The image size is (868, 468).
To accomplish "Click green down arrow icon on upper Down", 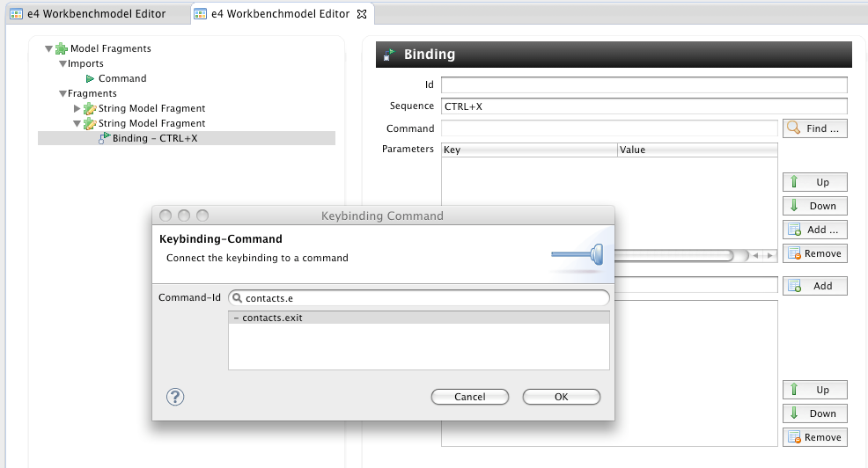I will click(x=794, y=205).
